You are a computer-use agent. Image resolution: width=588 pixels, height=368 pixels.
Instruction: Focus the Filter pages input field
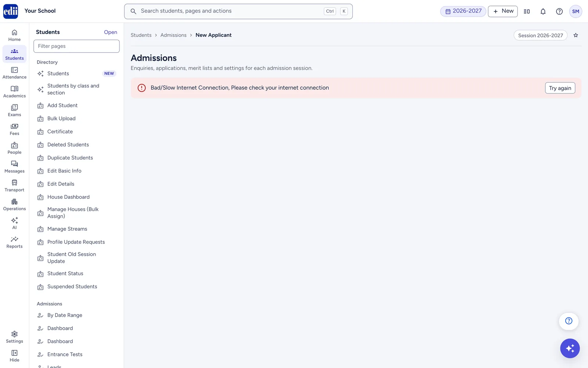76,46
